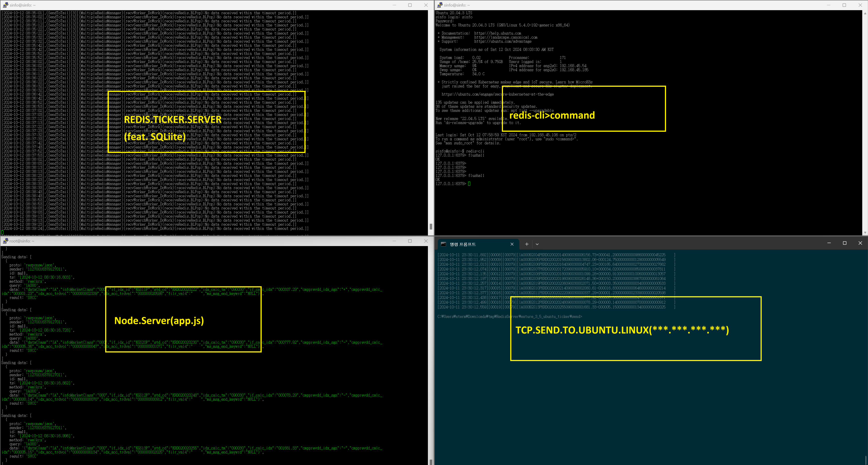
Task: Close the root@sinfo PuTTY window
Action: point(426,241)
